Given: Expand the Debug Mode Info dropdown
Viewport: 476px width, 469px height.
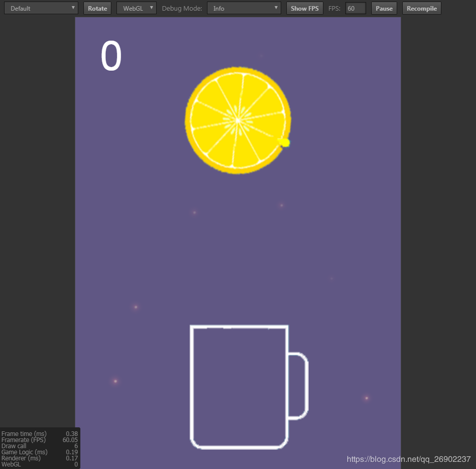Looking at the screenshot, I should click(244, 8).
